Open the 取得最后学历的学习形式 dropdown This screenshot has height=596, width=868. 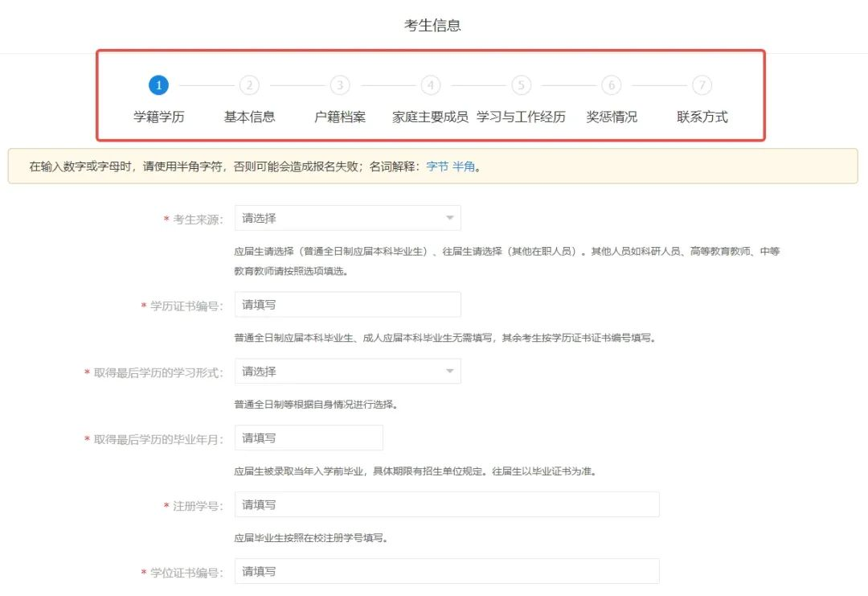[348, 371]
